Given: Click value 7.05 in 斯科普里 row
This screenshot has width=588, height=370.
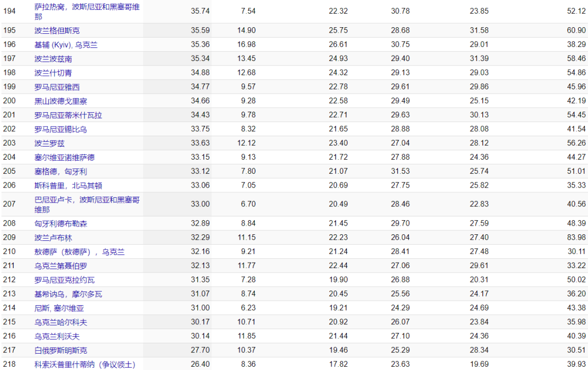Looking at the screenshot, I should click(x=248, y=185).
